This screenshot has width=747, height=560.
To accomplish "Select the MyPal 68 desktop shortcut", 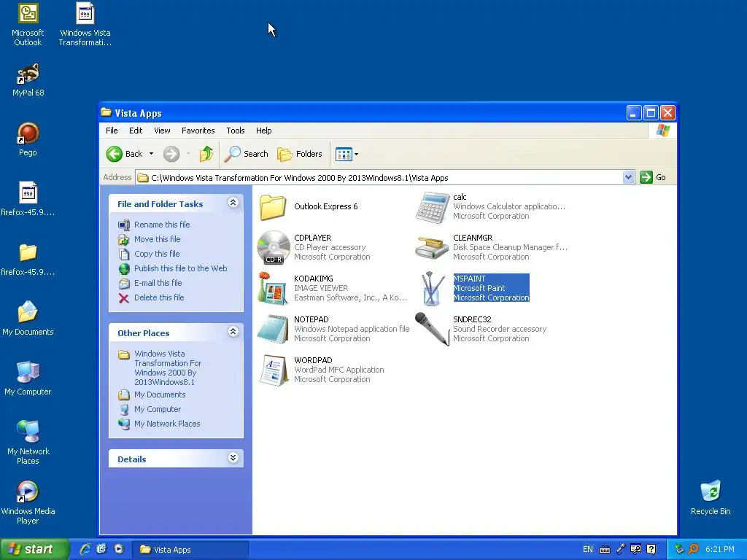I will point(28,79).
